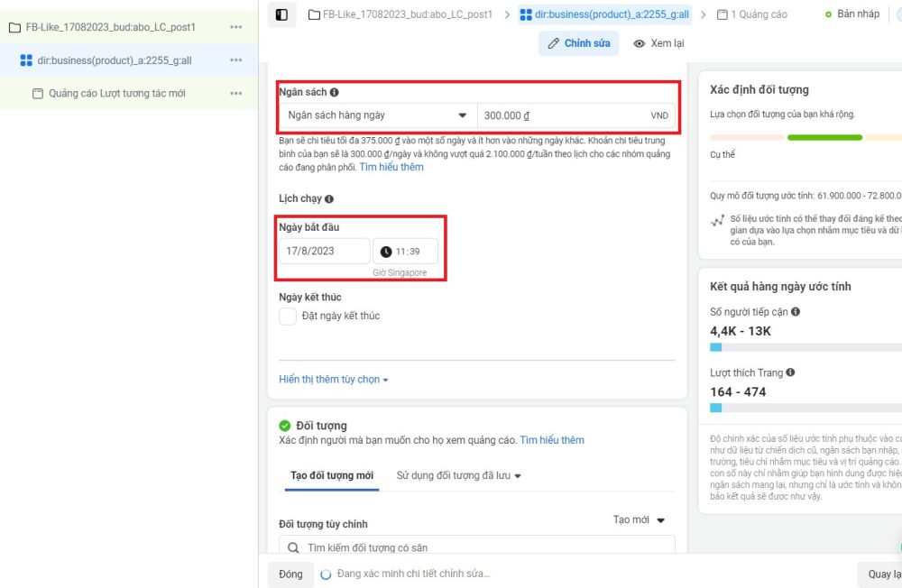Click the Lịch chạy info icon
902x588 pixels.
[x=329, y=199]
